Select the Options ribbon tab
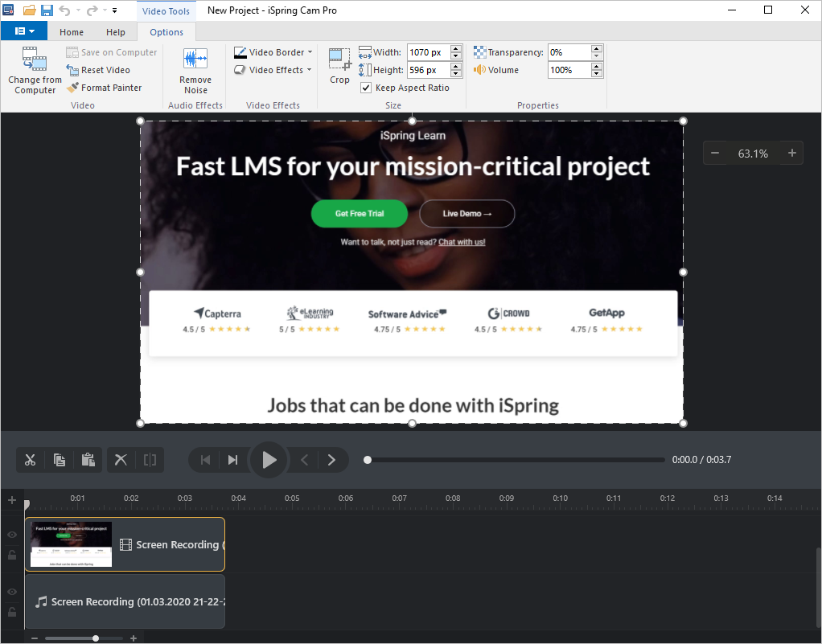 tap(166, 32)
